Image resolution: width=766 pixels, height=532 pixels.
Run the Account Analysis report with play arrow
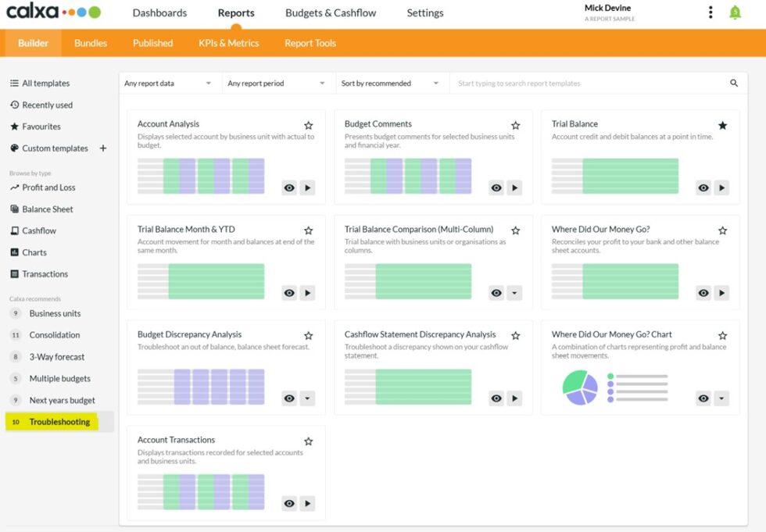[x=306, y=187]
